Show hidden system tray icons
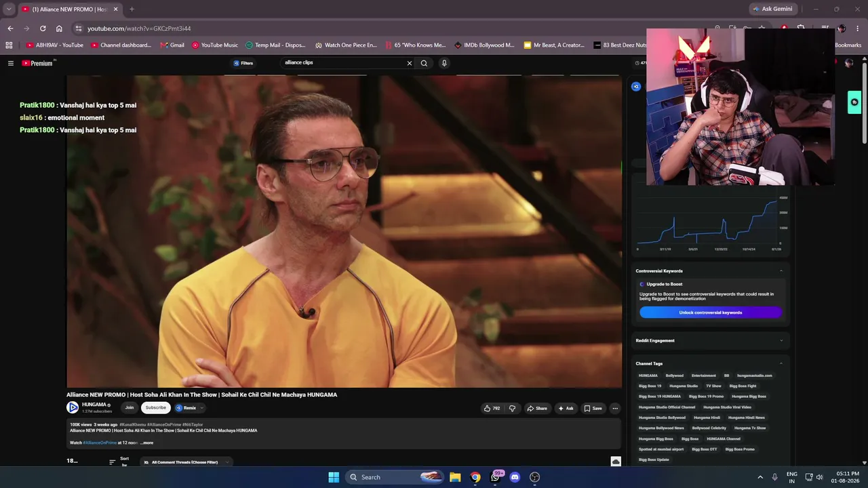This screenshot has height=488, width=868. tap(759, 477)
